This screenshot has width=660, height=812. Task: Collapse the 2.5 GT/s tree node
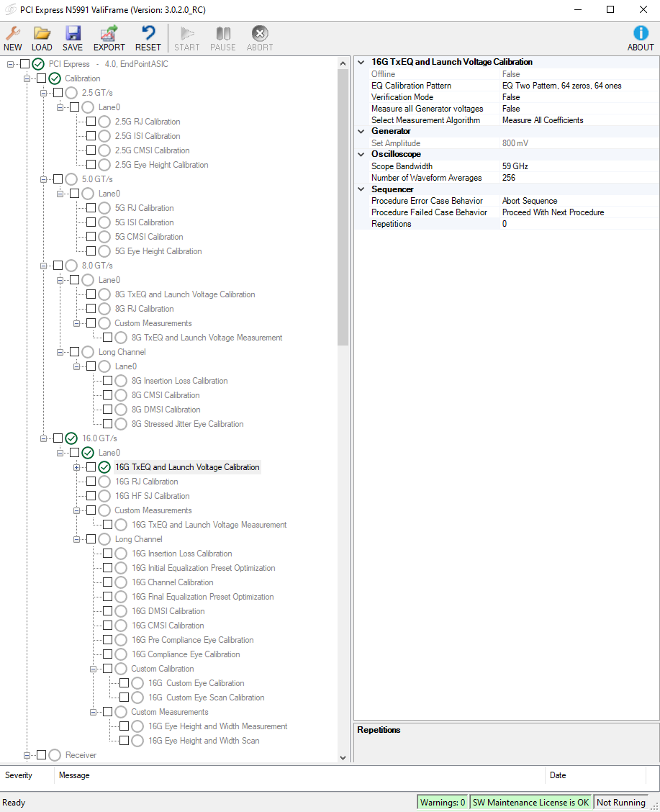(x=43, y=93)
